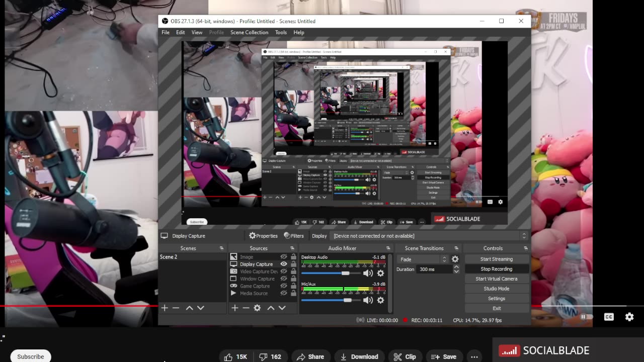The height and width of the screenshot is (362, 644).
Task: Enable Studio Mode
Action: click(x=497, y=289)
